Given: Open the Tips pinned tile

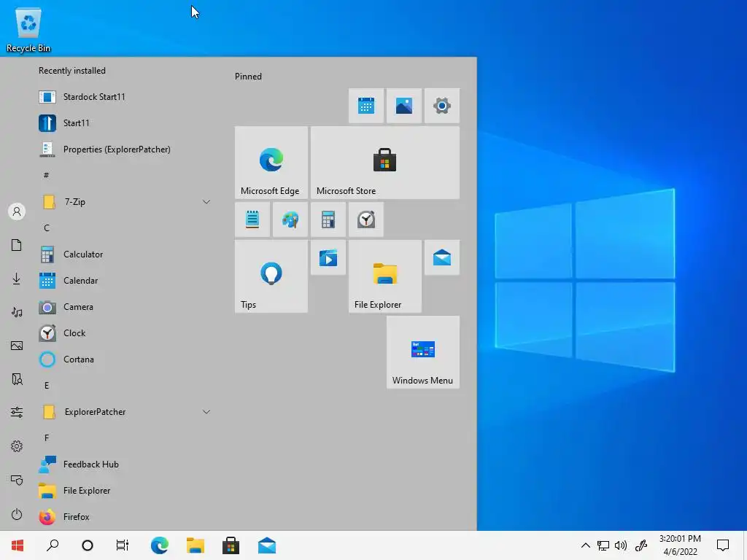Looking at the screenshot, I should (271, 276).
